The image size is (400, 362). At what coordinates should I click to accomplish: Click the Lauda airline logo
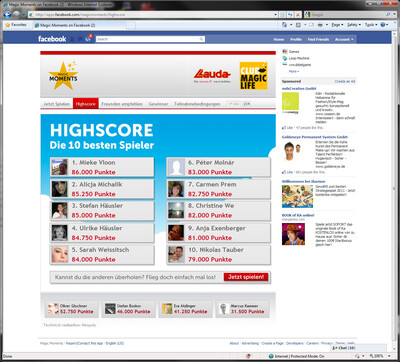point(212,76)
